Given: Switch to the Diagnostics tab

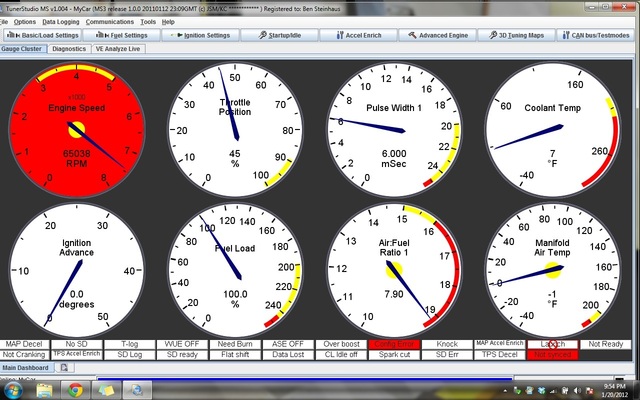Looking at the screenshot, I should (x=69, y=49).
